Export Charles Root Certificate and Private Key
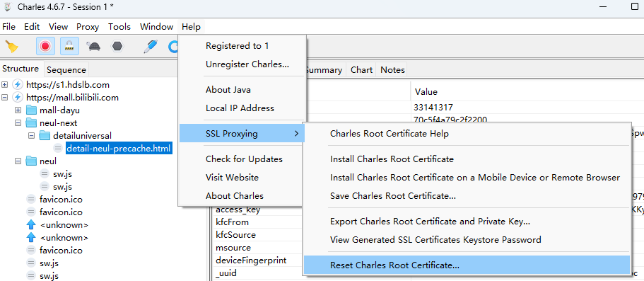The image size is (644, 281). click(x=467, y=222)
